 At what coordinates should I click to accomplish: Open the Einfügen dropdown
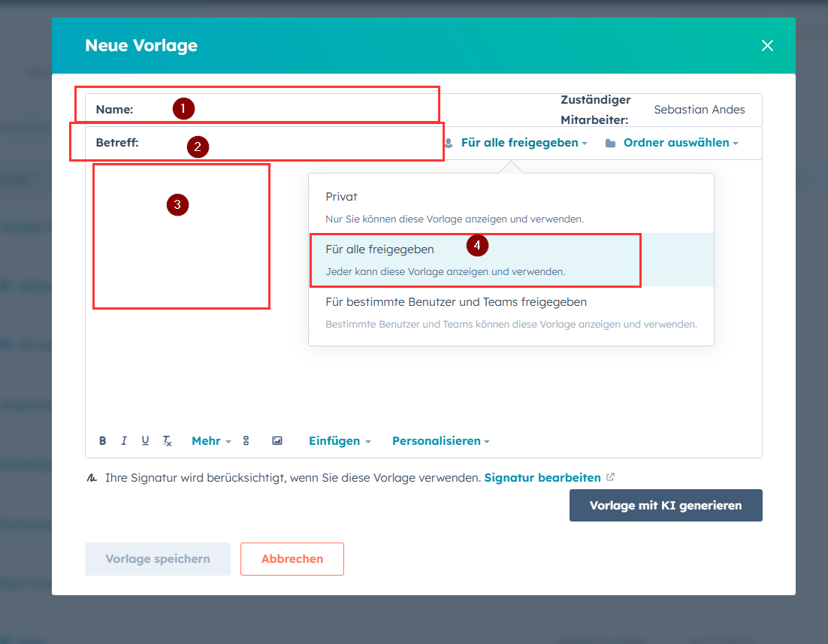(340, 441)
